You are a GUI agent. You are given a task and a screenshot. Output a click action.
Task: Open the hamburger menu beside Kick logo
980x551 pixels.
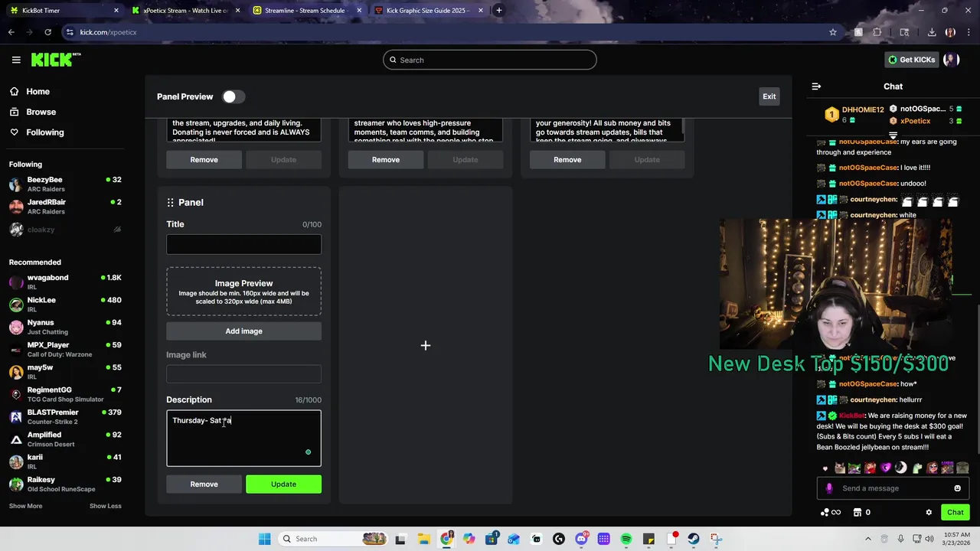tap(16, 60)
